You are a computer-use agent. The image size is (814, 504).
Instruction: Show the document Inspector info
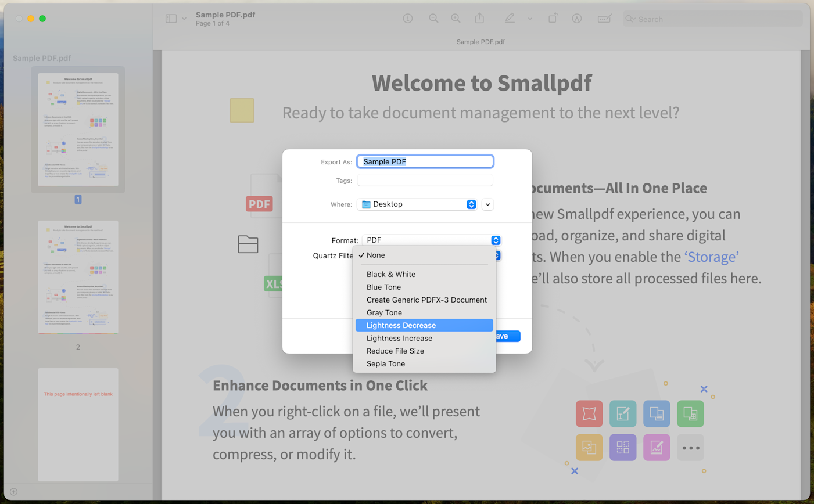(x=408, y=19)
